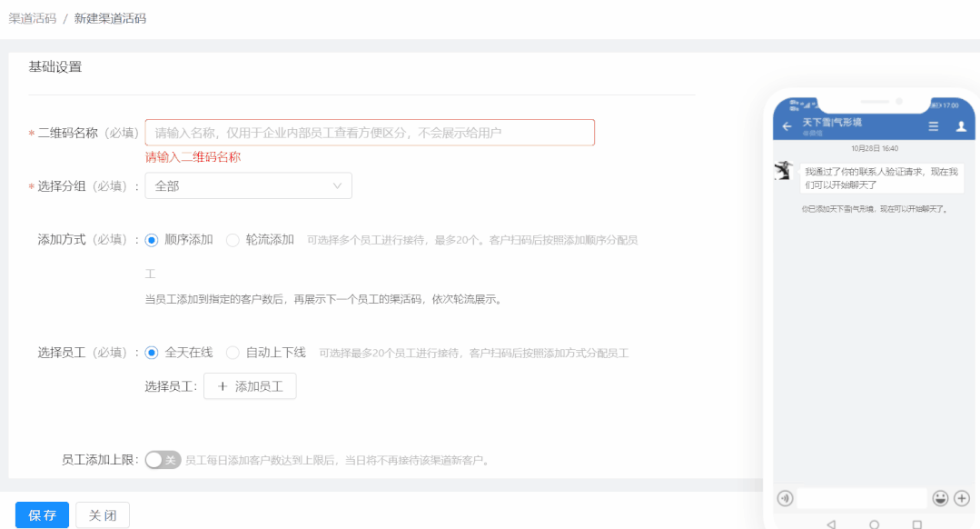The image size is (980, 529).
Task: Choose the 全天在线 radio option
Action: tap(152, 353)
